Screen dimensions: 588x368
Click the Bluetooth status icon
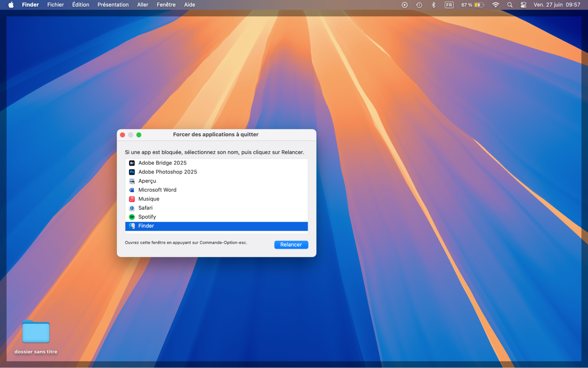434,5
